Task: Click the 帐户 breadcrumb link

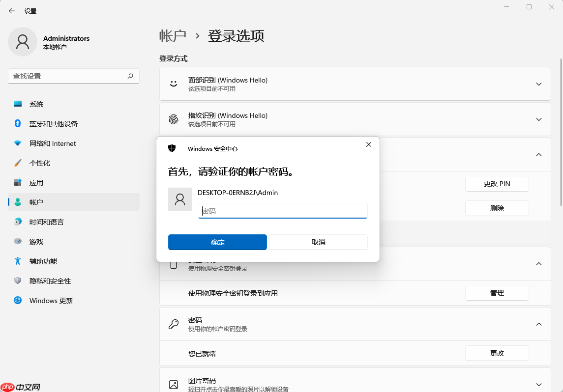Action: click(x=173, y=35)
